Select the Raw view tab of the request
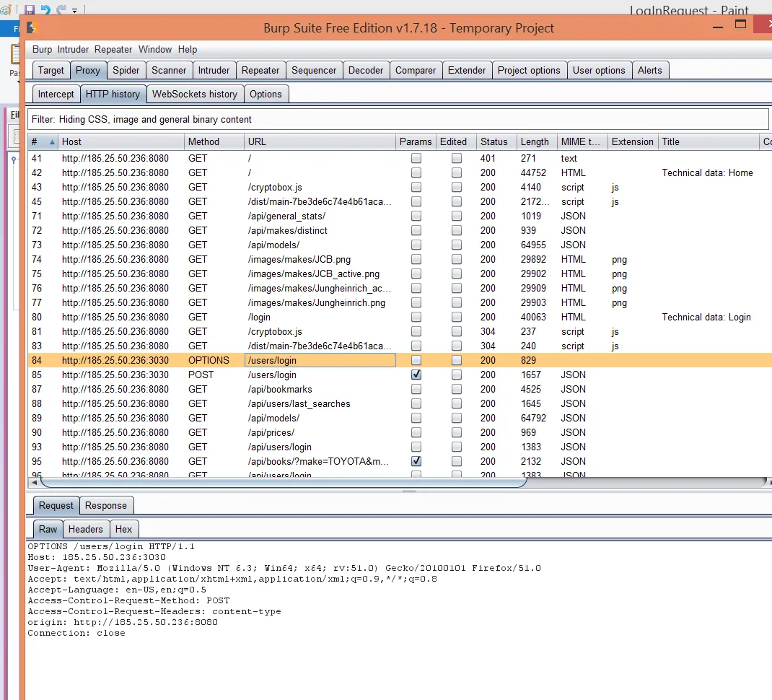The width and height of the screenshot is (772, 700). 48,529
